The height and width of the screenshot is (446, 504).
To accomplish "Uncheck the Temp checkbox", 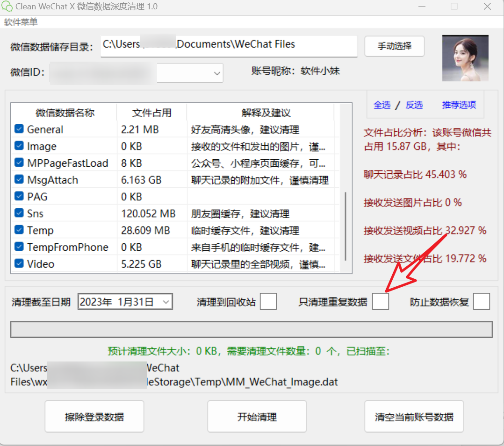I will tap(19, 230).
